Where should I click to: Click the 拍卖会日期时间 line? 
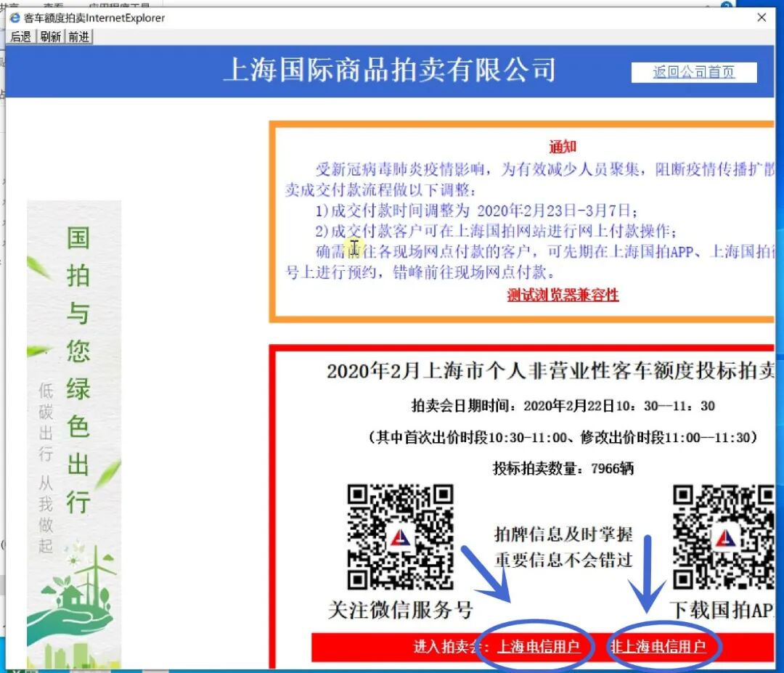(x=563, y=406)
